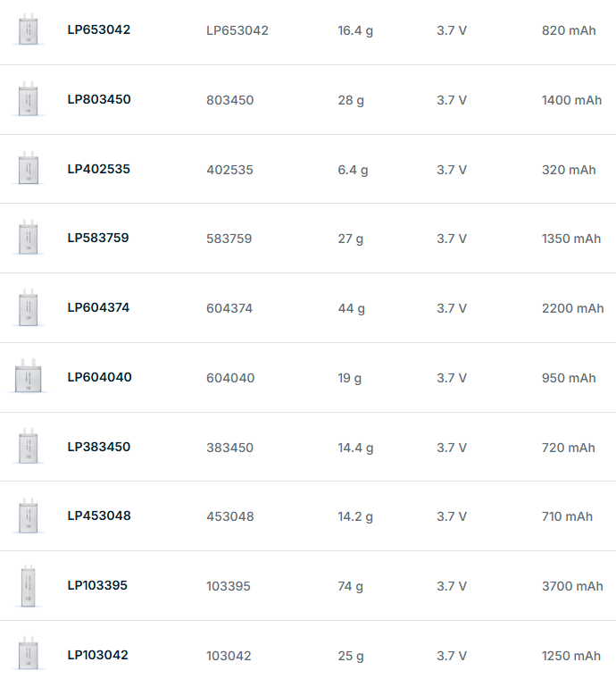Select the LP604374 product name

click(98, 307)
